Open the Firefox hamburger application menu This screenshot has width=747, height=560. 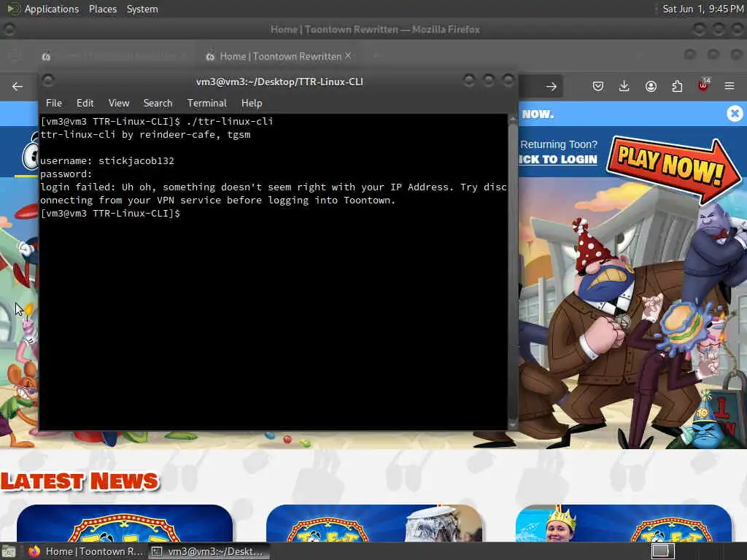[729, 86]
